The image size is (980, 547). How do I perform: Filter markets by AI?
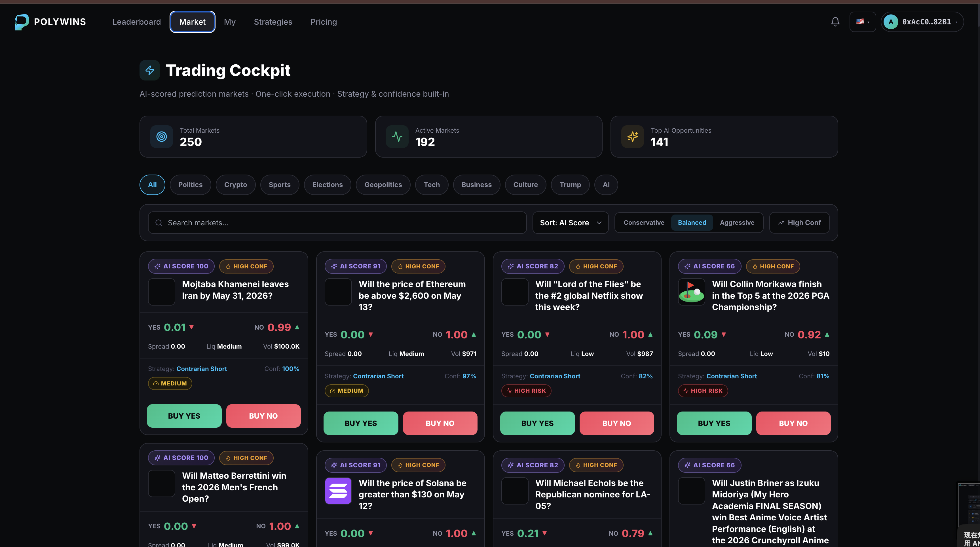(606, 185)
